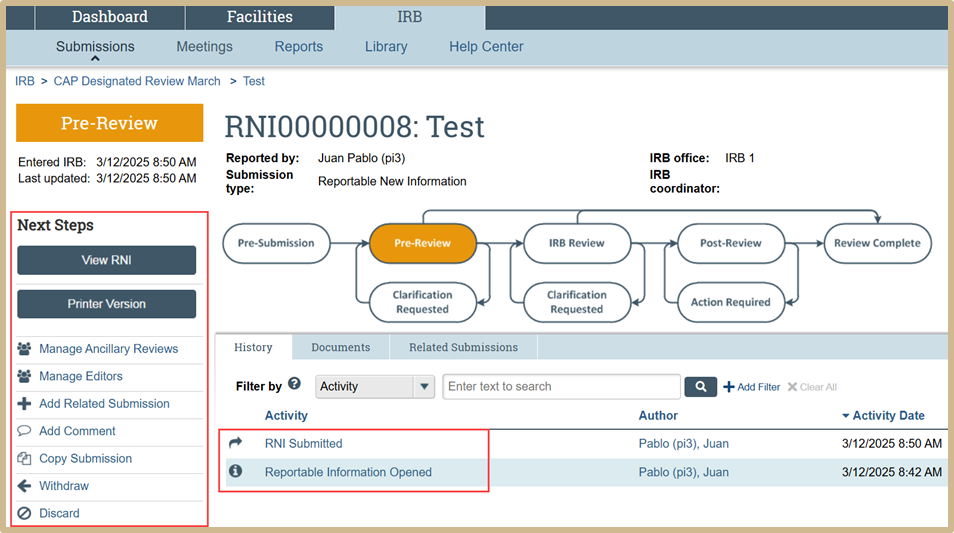The width and height of the screenshot is (954, 533).
Task: Switch to the Documents tab
Action: click(340, 348)
